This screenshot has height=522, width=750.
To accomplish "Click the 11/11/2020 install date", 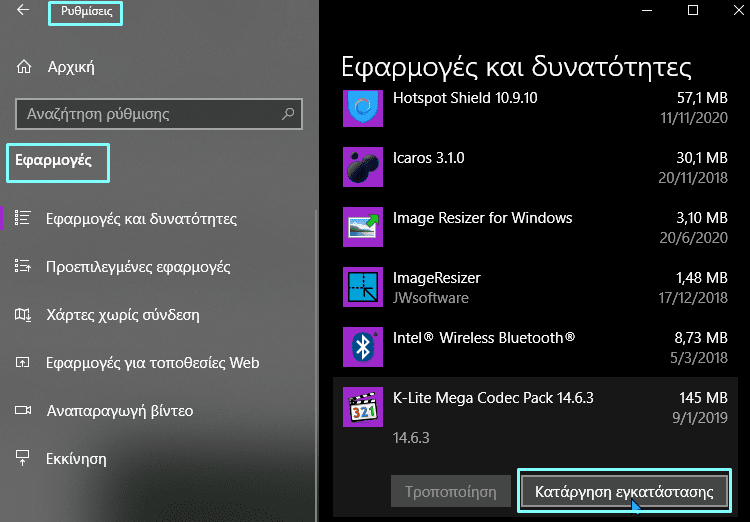I will [x=694, y=118].
